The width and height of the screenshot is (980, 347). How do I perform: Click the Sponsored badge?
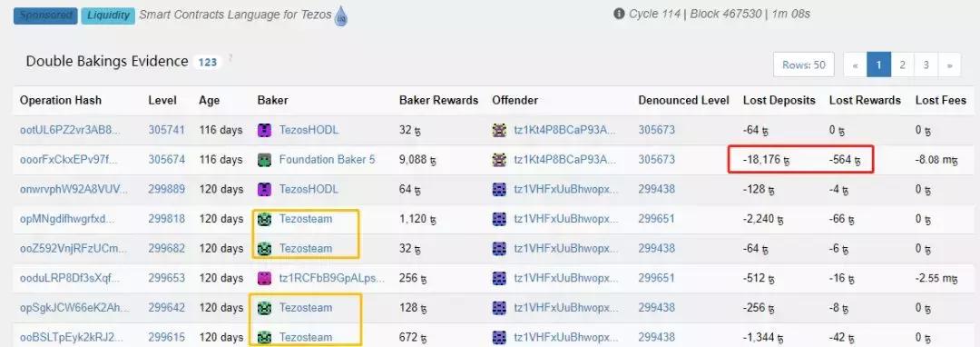(45, 15)
